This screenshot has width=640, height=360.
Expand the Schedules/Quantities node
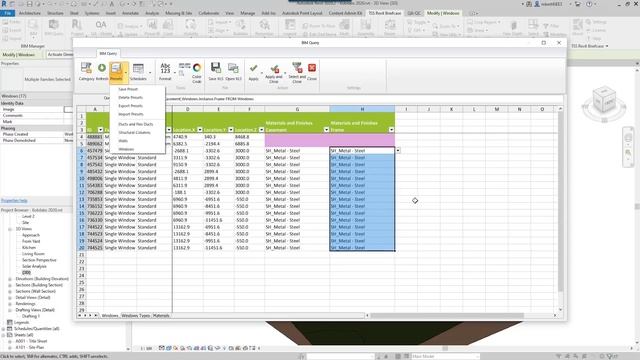pos(4,329)
